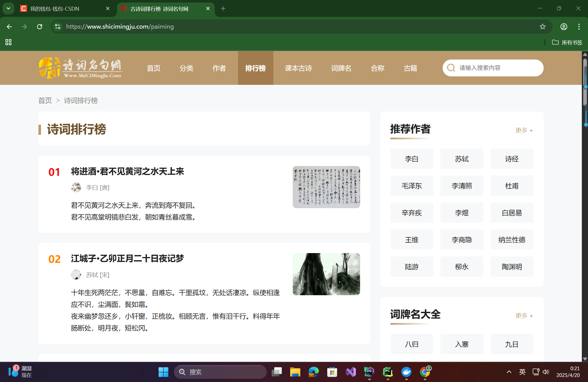
Task: Open the Chrome three-dot menu
Action: point(579,27)
